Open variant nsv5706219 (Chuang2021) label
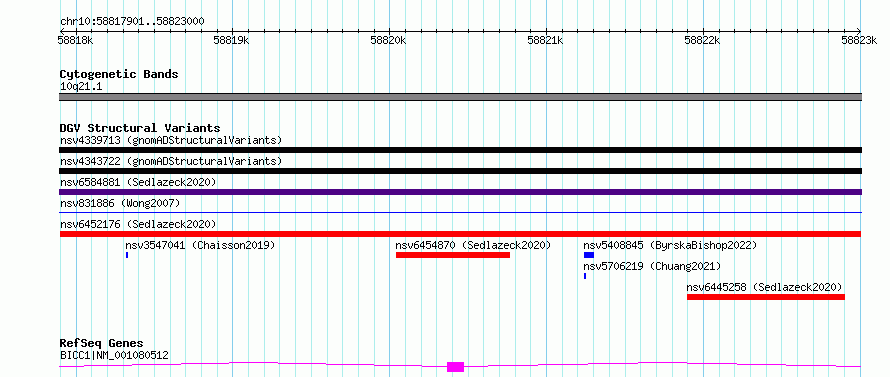This screenshot has width=890, height=377. tap(652, 266)
